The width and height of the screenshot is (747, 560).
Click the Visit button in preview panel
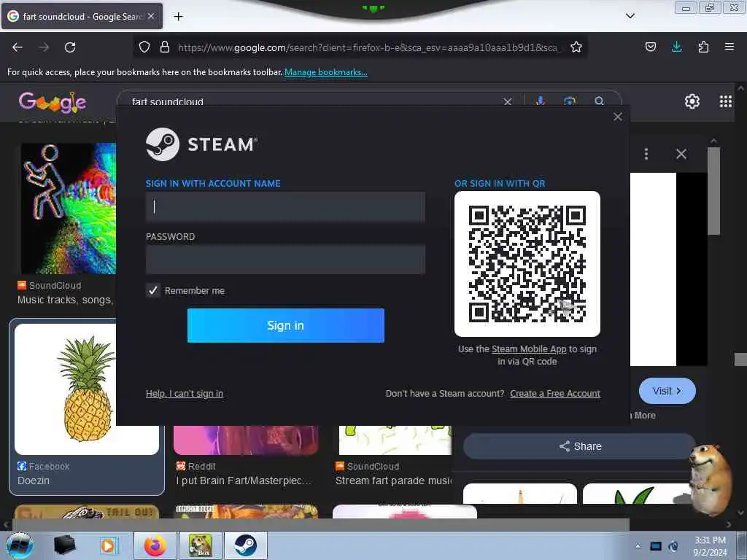tap(667, 391)
